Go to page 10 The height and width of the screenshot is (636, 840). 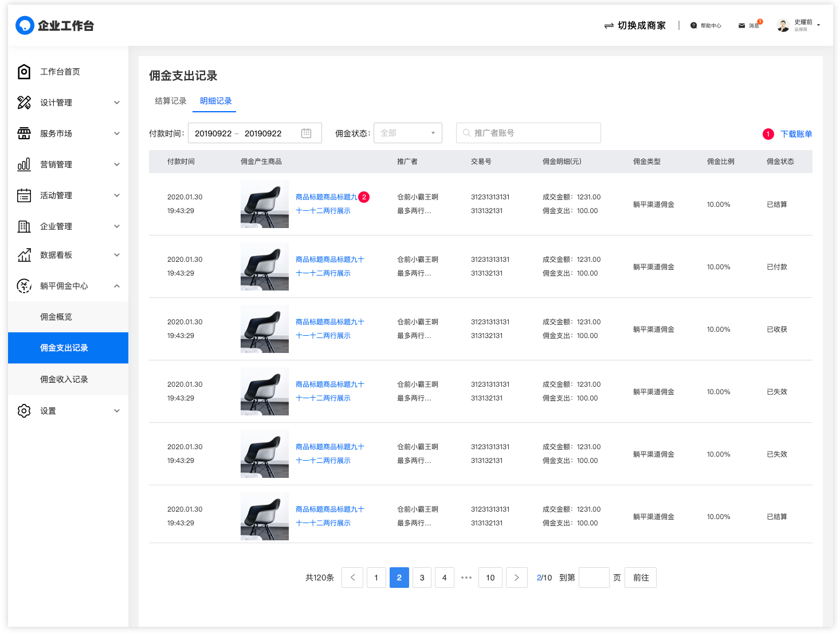(x=490, y=578)
